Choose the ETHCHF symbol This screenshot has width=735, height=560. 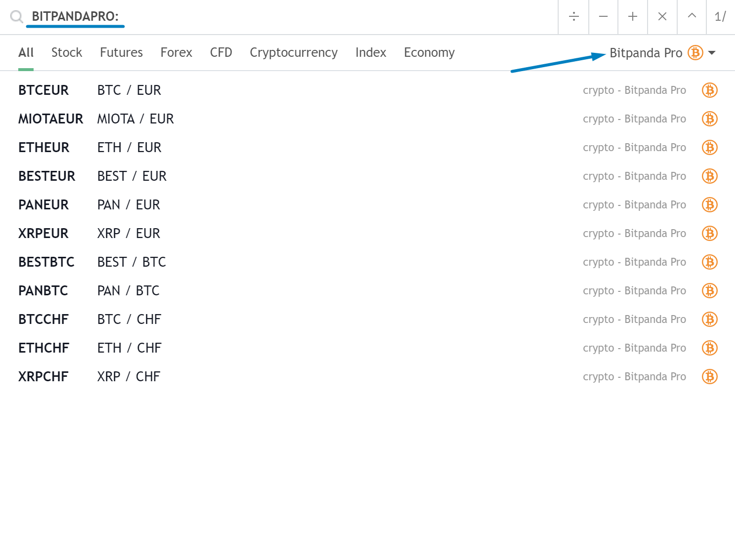coord(44,348)
